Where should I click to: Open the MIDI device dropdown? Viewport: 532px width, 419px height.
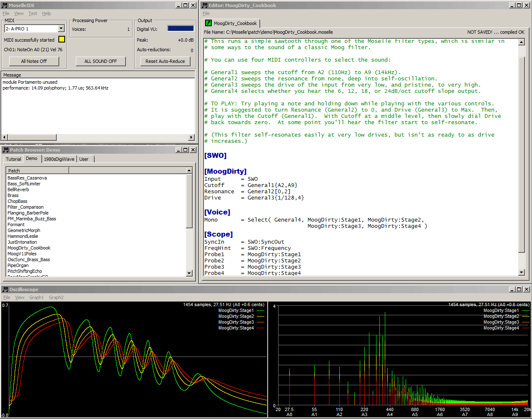61,29
